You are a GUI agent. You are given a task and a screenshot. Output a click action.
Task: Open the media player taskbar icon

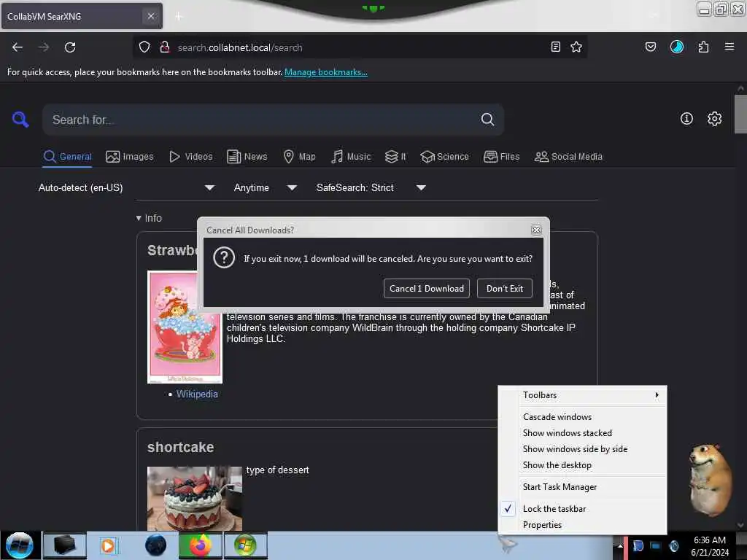(108, 545)
